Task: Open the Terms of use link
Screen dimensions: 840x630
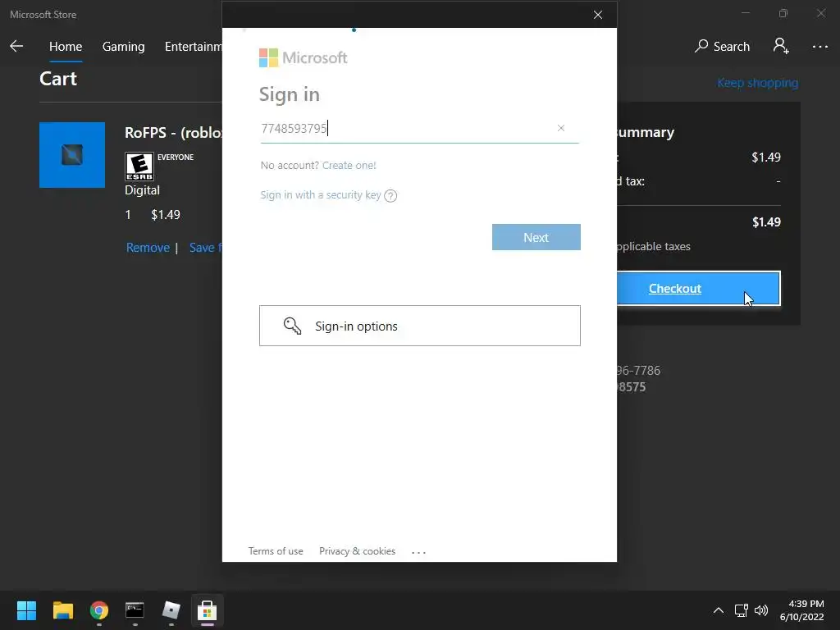Action: point(276,551)
